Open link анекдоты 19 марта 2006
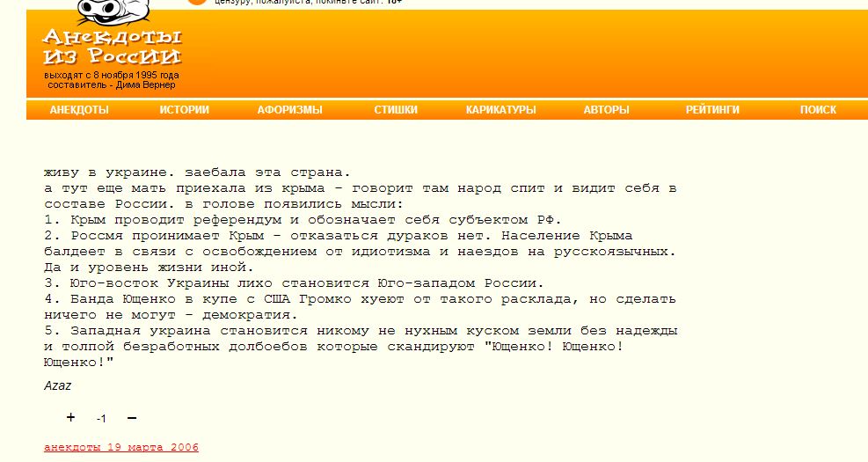This screenshot has height=462, width=868. [x=121, y=447]
